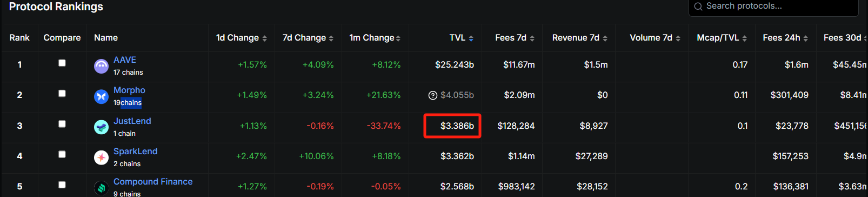868x197 pixels.
Task: Tick the AAVE compare checkbox
Action: (62, 63)
